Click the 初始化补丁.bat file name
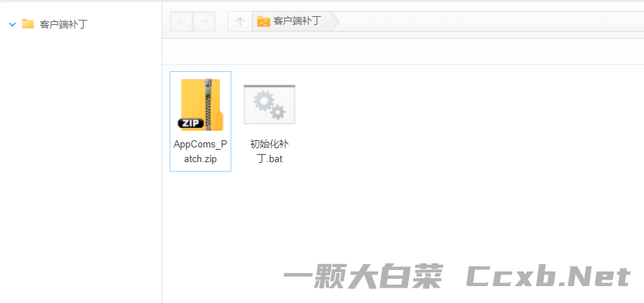 pos(269,151)
